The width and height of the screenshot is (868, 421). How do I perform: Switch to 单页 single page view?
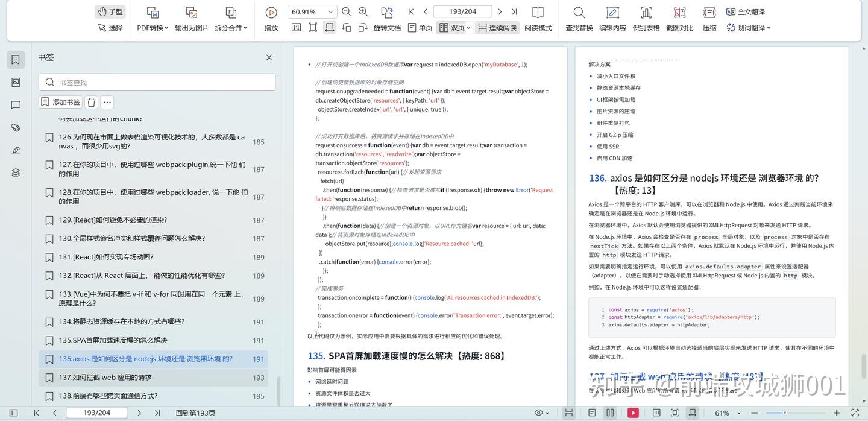coord(420,28)
